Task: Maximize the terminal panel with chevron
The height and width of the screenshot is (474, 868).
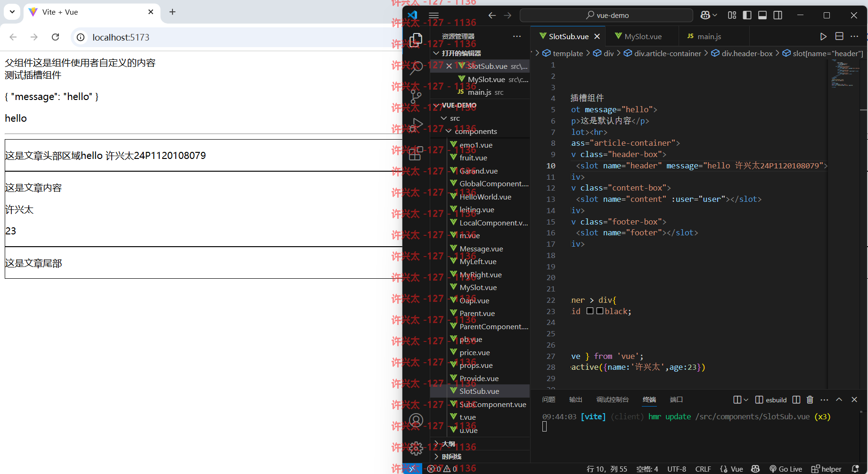Action: coord(839,399)
